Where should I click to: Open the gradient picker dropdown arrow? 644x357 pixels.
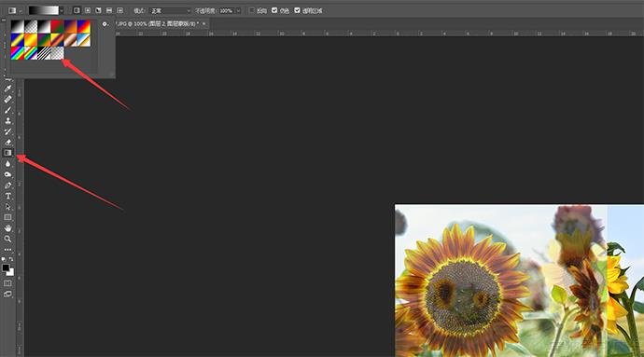(62, 10)
